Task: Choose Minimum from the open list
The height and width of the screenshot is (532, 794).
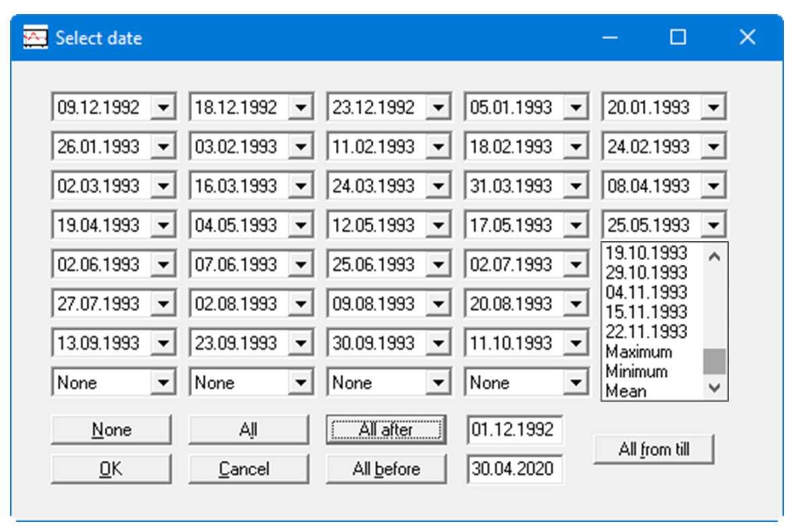Action: [x=636, y=371]
